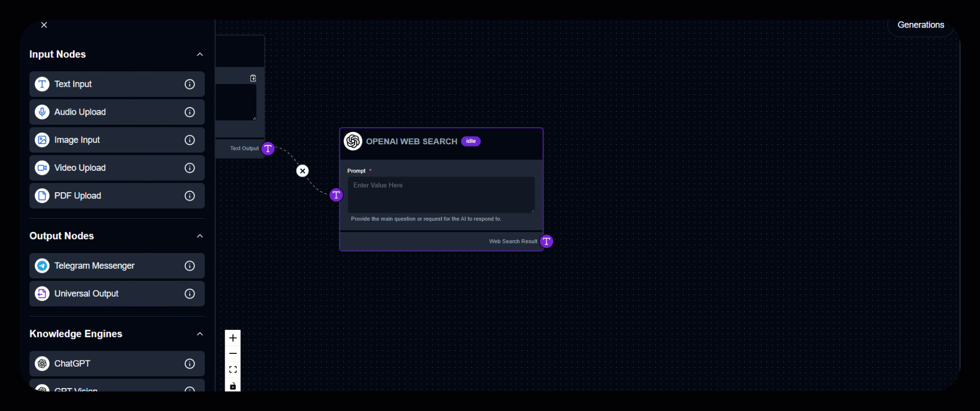The height and width of the screenshot is (411, 980).
Task: Click the Telegram Messenger icon
Action: pos(42,266)
